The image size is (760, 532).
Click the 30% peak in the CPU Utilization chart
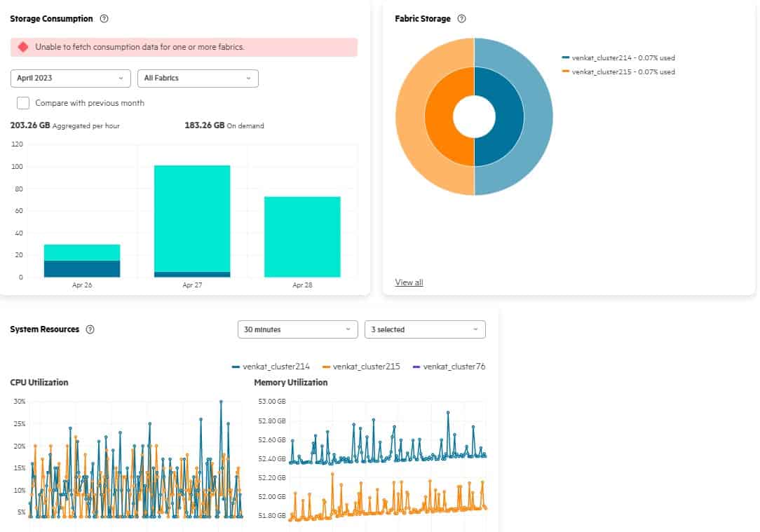click(222, 402)
